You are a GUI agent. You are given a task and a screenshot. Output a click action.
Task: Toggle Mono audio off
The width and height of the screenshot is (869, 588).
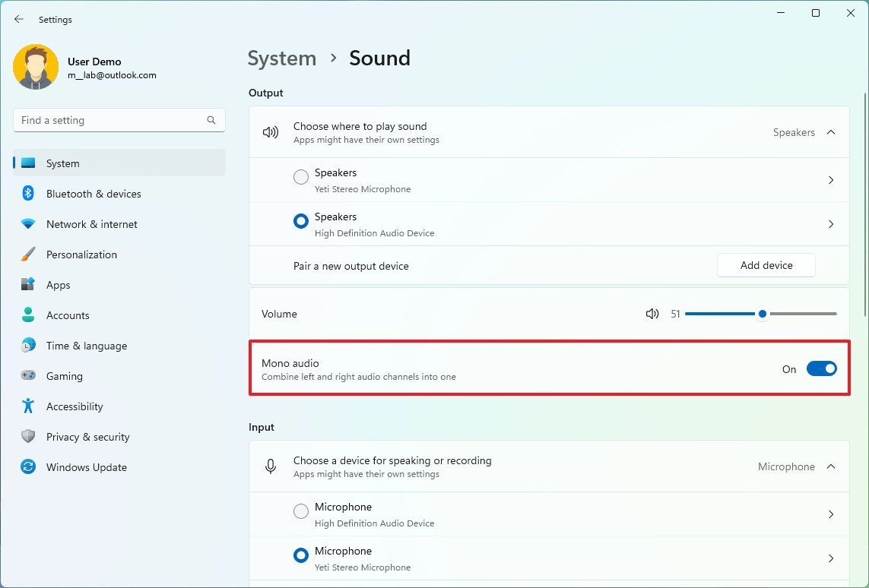[x=821, y=368]
